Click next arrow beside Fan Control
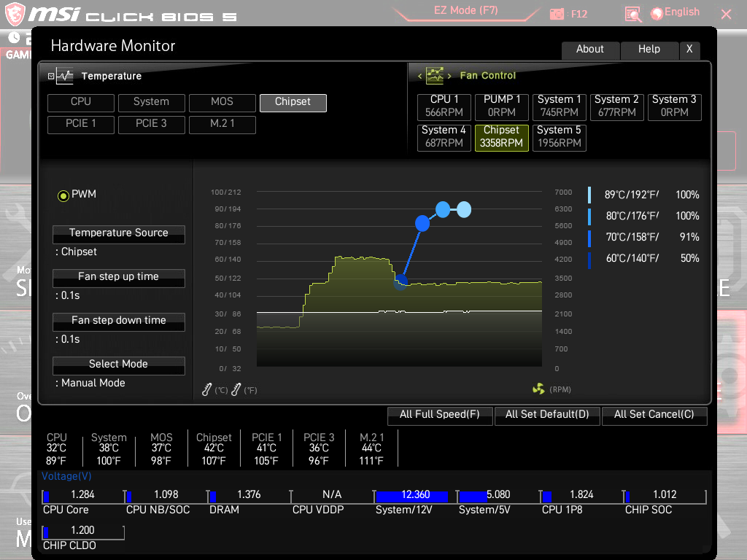747x560 pixels. pos(449,76)
